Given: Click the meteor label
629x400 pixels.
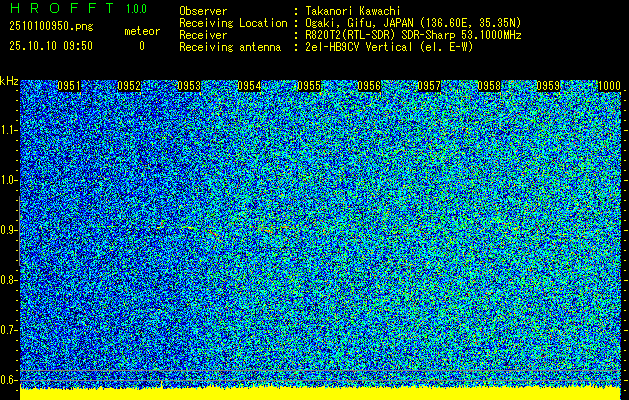Looking at the screenshot, I should 142,31.
